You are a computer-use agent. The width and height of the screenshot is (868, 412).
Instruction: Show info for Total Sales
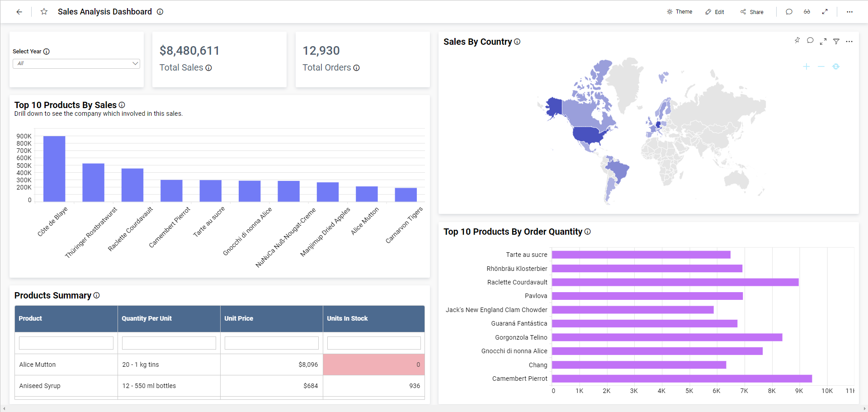point(208,68)
